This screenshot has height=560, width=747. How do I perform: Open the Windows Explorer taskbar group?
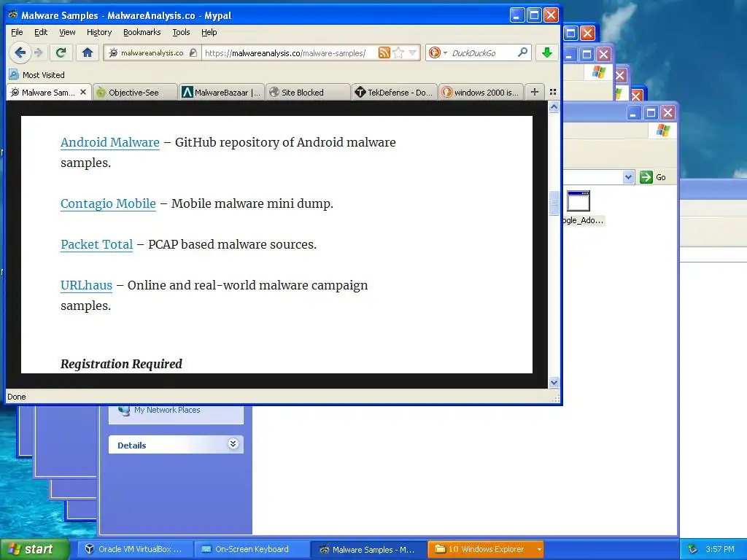(486, 549)
